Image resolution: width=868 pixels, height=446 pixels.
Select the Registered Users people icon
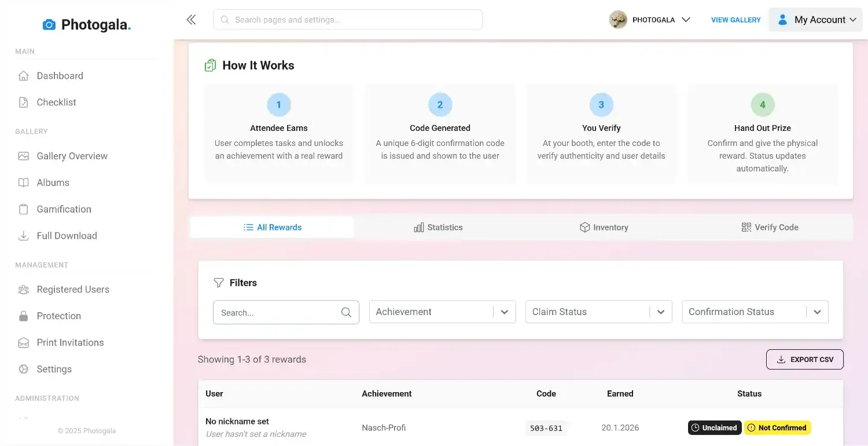(23, 289)
